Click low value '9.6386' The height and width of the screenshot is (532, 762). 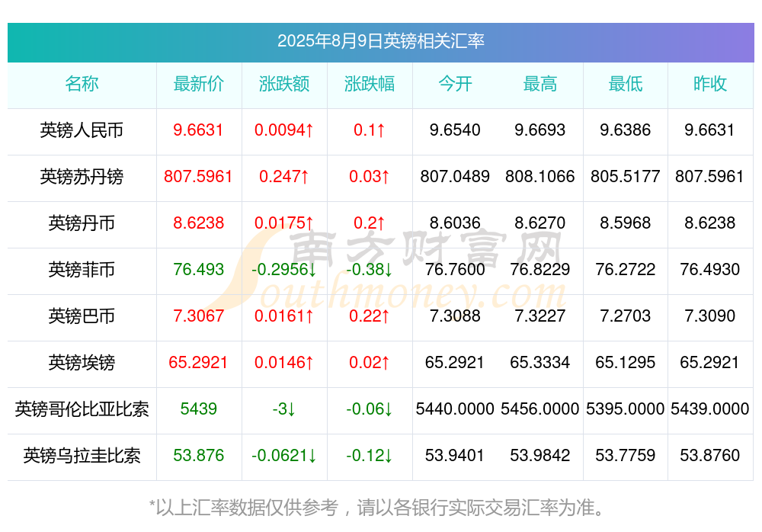point(626,130)
